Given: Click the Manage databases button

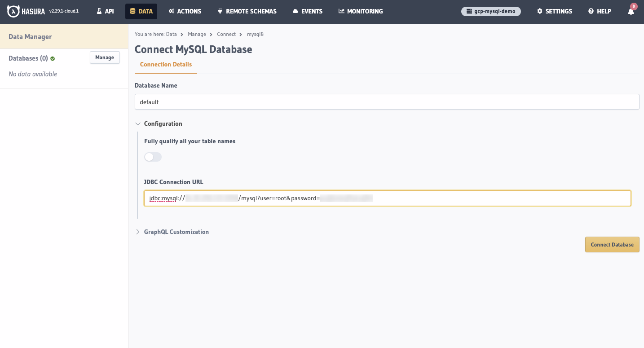Looking at the screenshot, I should tap(105, 57).
